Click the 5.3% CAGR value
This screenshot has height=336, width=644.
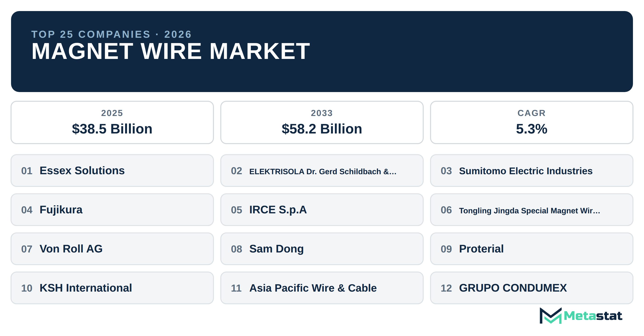(x=532, y=129)
